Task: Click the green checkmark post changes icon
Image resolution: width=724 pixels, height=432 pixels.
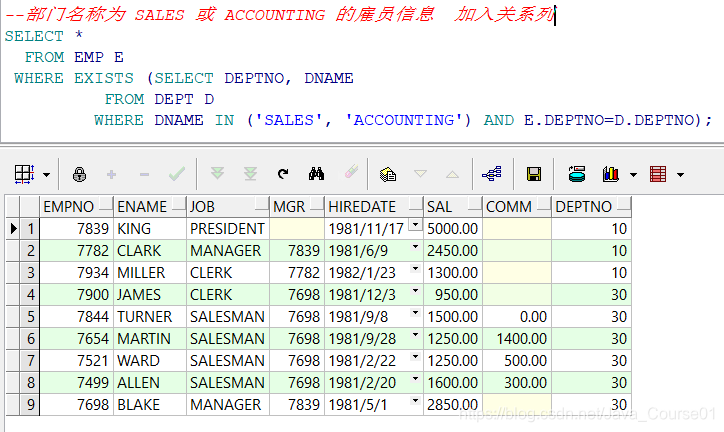Action: tap(177, 174)
